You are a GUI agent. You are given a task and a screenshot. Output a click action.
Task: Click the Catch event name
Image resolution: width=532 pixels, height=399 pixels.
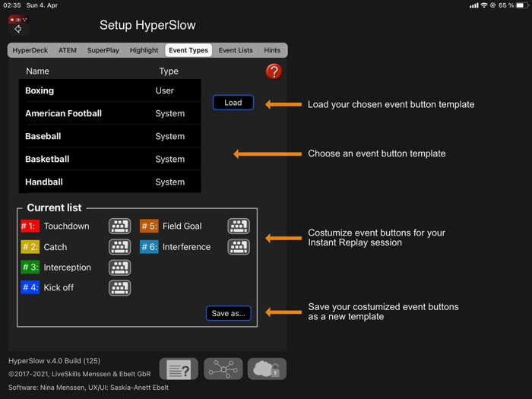point(55,247)
